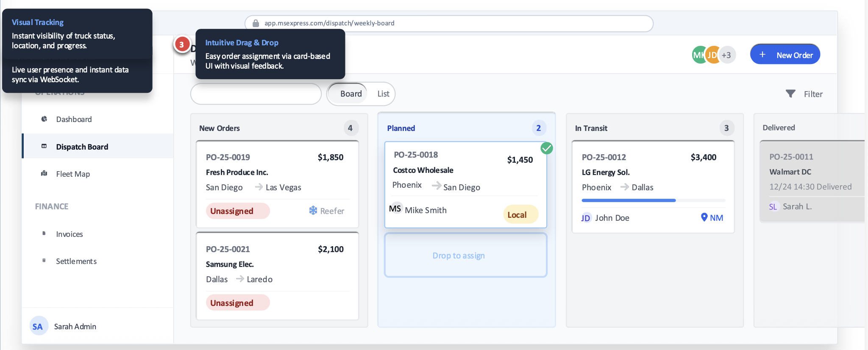Viewport: 868px width, 350px height.
Task: Click the Dashboard pie chart icon
Action: (44, 119)
